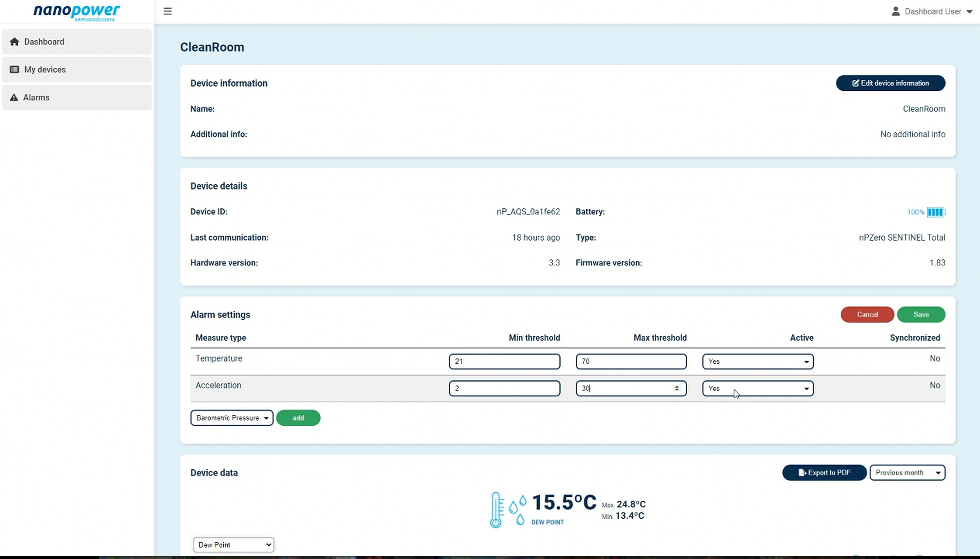
Task: Click the nanopower semiconductors logo
Action: coord(77,13)
